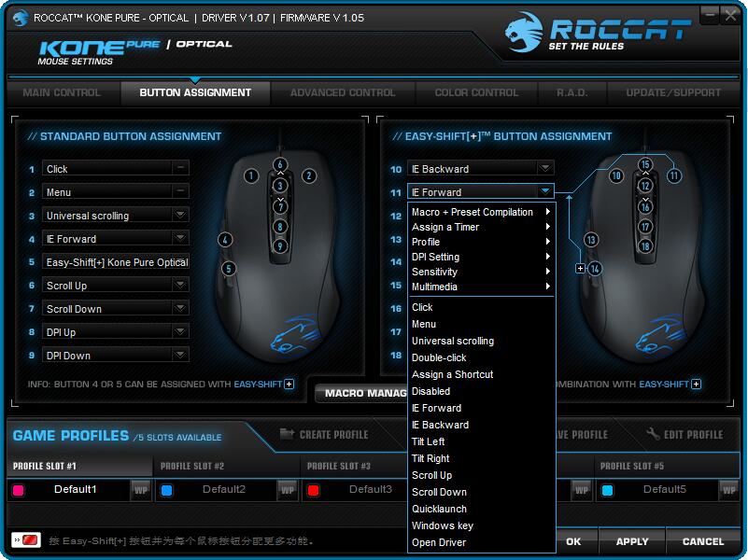
Task: Select Open Driver in the function list
Action: point(481,542)
